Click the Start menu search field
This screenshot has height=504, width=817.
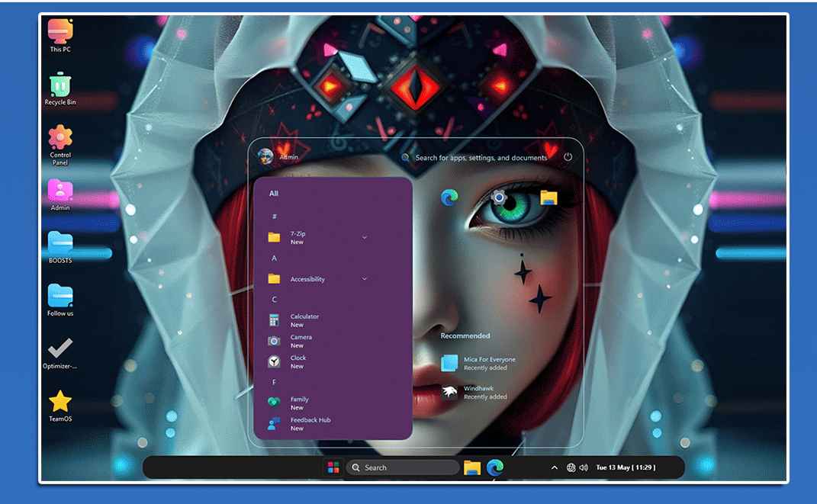(x=481, y=158)
